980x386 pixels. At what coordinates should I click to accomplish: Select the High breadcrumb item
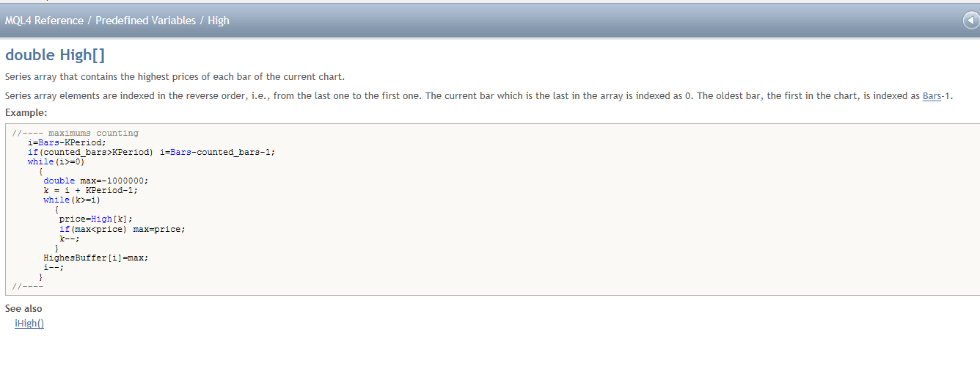click(x=219, y=21)
